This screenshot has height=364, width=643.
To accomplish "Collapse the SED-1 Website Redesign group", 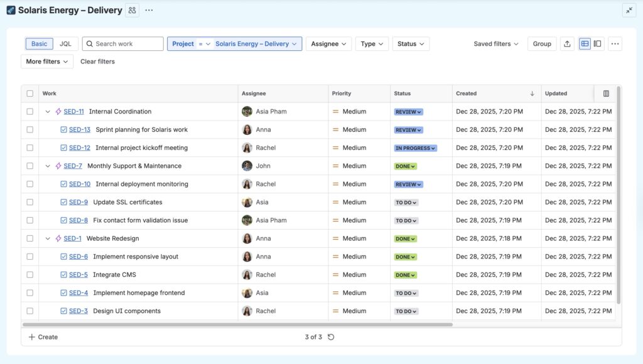I will [x=48, y=238].
